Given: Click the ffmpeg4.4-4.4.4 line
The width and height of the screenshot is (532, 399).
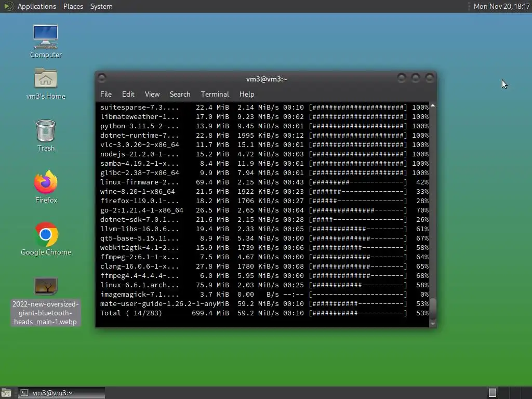Looking at the screenshot, I should click(x=264, y=275).
